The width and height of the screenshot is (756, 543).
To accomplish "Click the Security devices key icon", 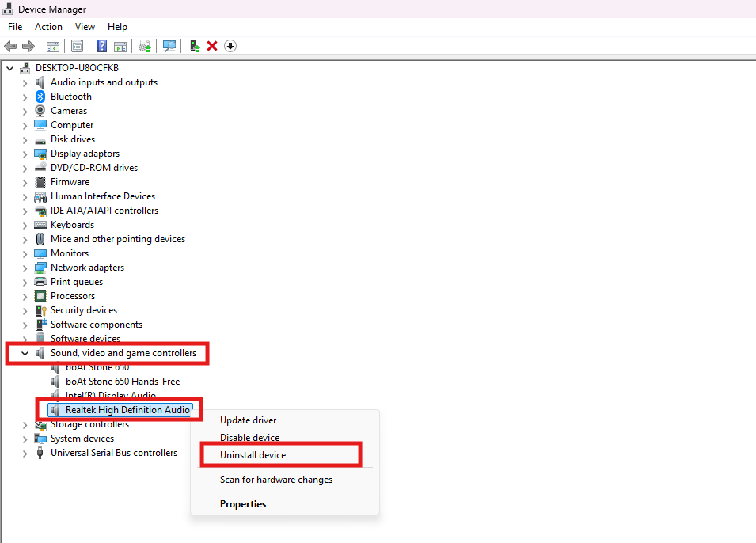I will tap(40, 310).
